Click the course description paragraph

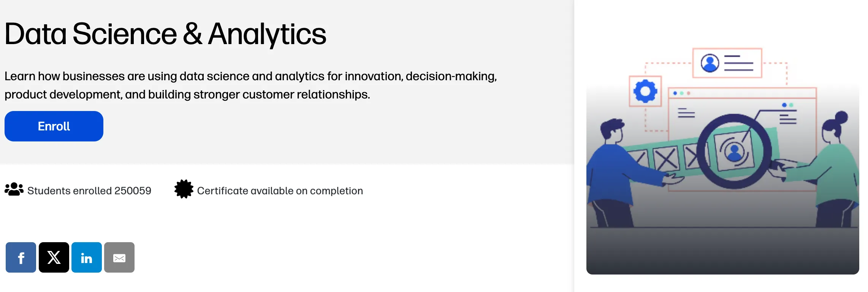coord(251,84)
